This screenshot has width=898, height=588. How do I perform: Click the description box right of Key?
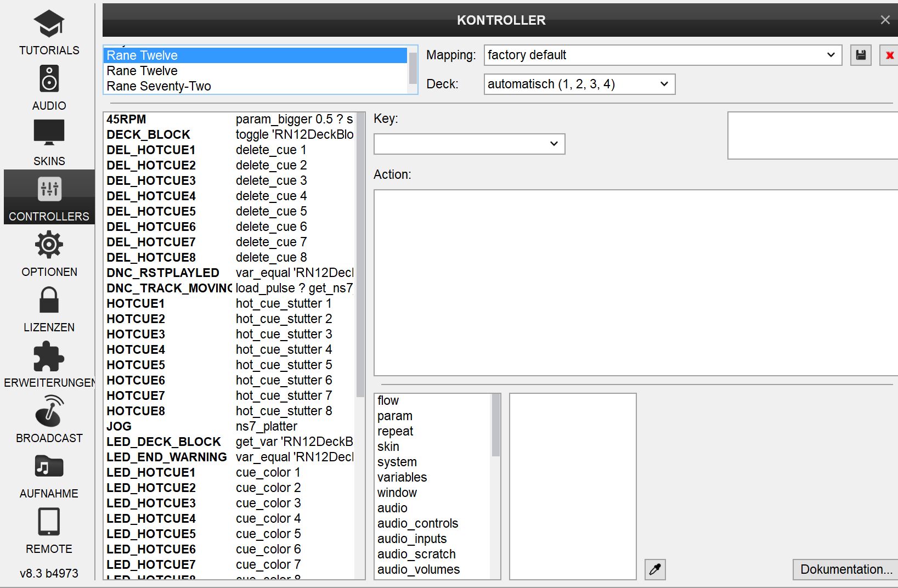[813, 135]
